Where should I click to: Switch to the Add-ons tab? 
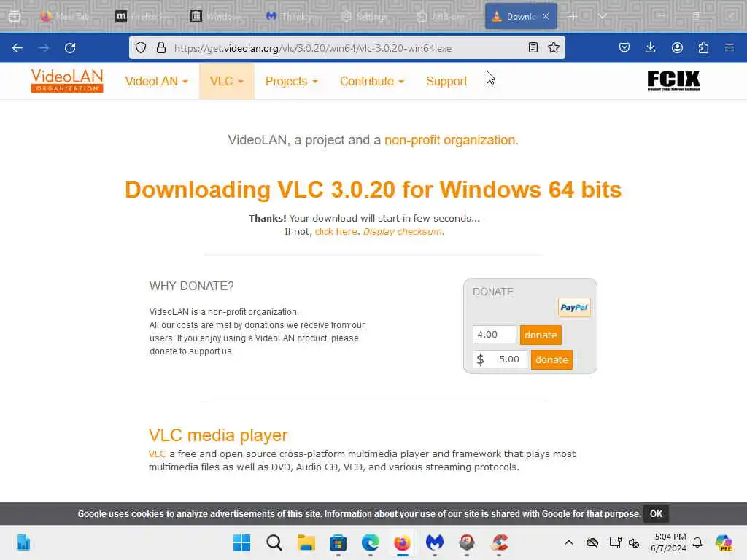(441, 16)
